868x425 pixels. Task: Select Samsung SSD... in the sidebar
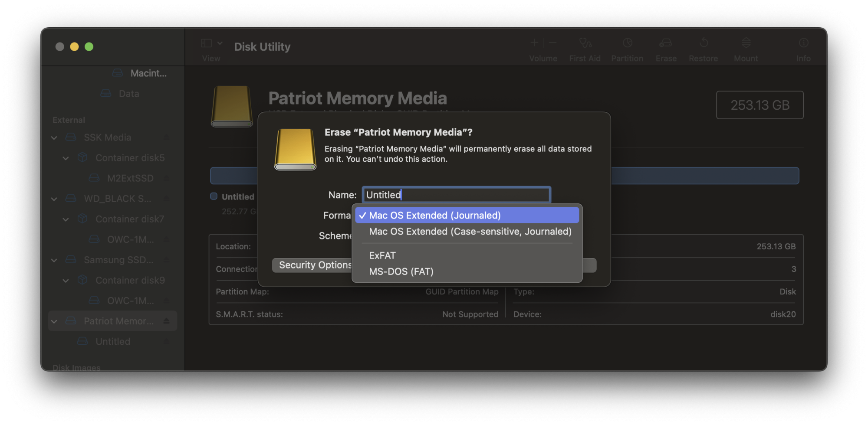click(118, 260)
